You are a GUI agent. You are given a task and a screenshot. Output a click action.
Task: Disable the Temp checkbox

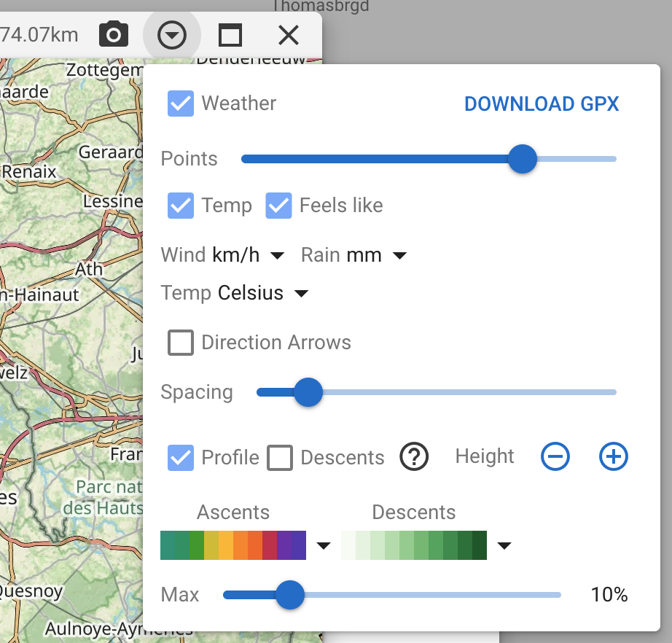(181, 206)
